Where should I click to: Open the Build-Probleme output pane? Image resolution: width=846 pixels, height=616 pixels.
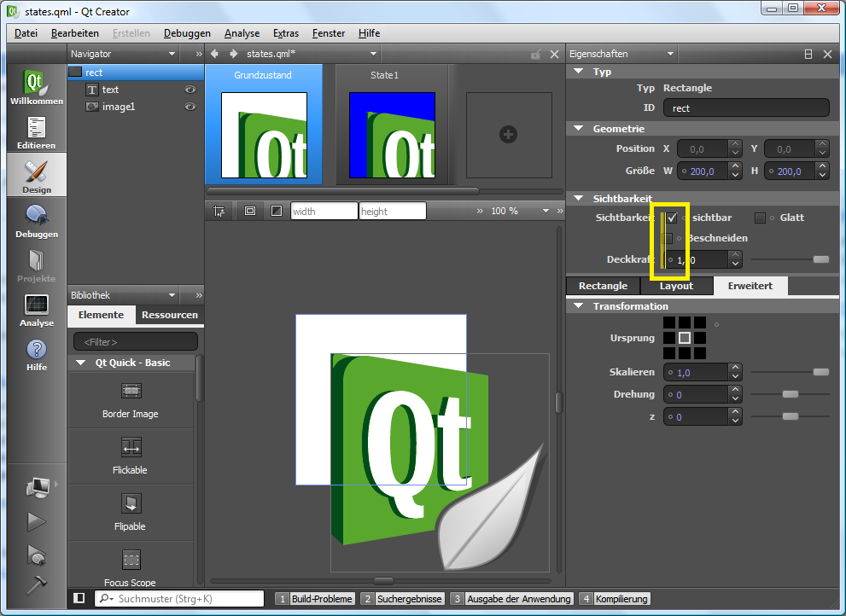click(314, 599)
